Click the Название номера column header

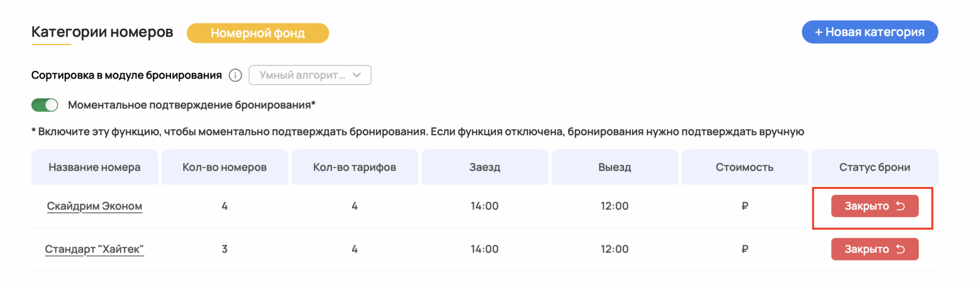(x=94, y=167)
